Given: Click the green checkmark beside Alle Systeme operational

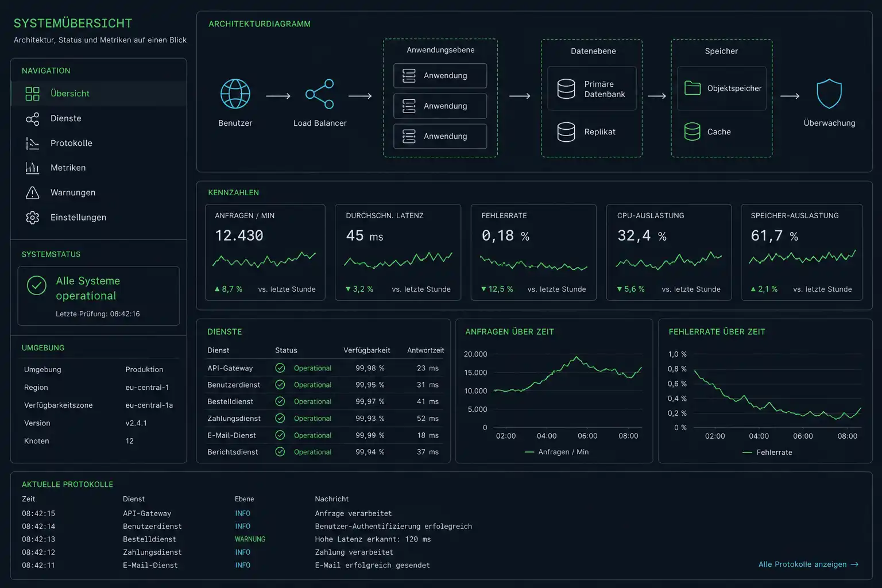Looking at the screenshot, I should coord(37,285).
